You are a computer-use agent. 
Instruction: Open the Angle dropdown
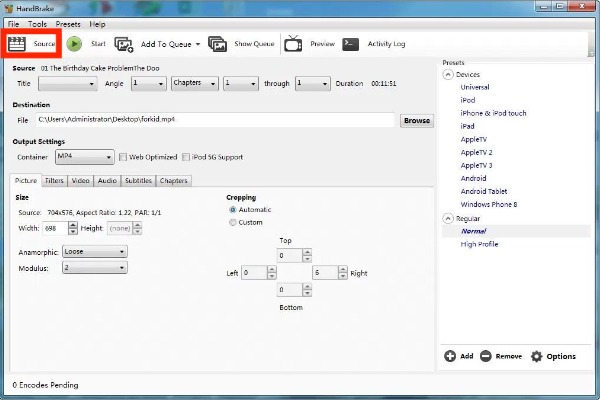click(x=148, y=83)
